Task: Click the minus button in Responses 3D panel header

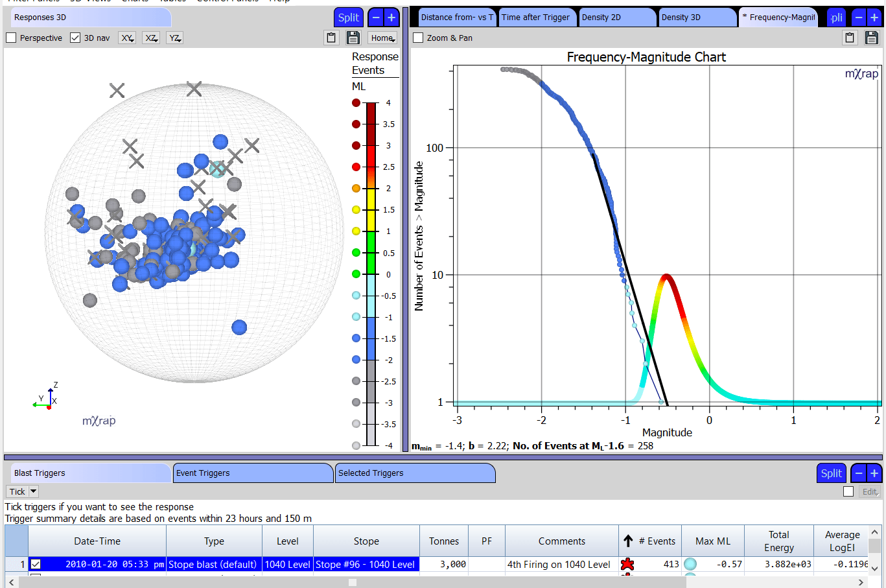Action: point(377,18)
